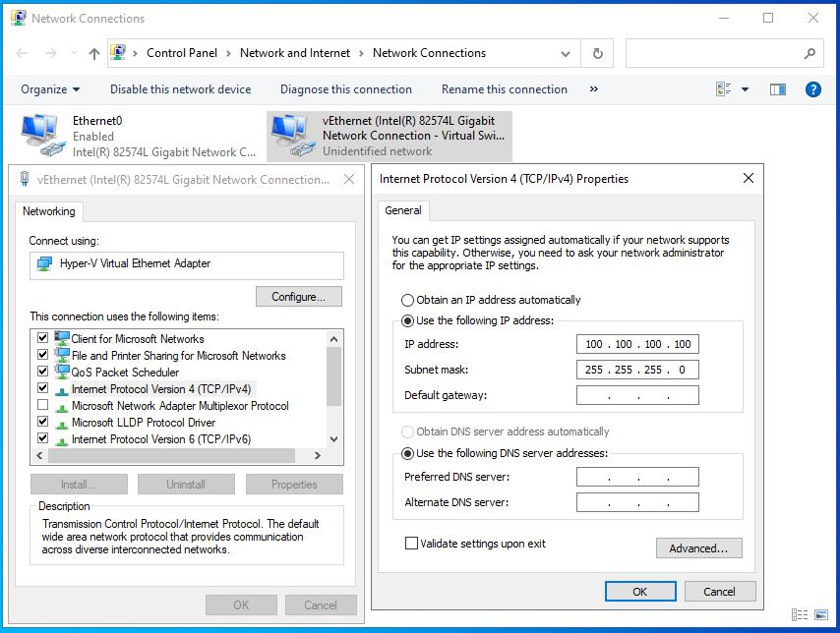This screenshot has width=840, height=633.
Task: Click the Network and Internet breadcrumb
Action: (295, 53)
